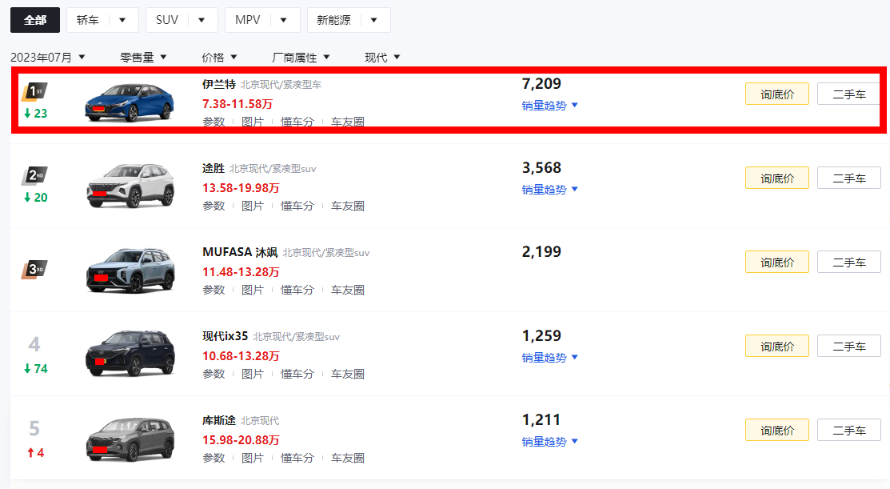This screenshot has width=890, height=489.
Task: Open the MUFASA 沐飒 model title link
Action: pyautogui.click(x=240, y=252)
